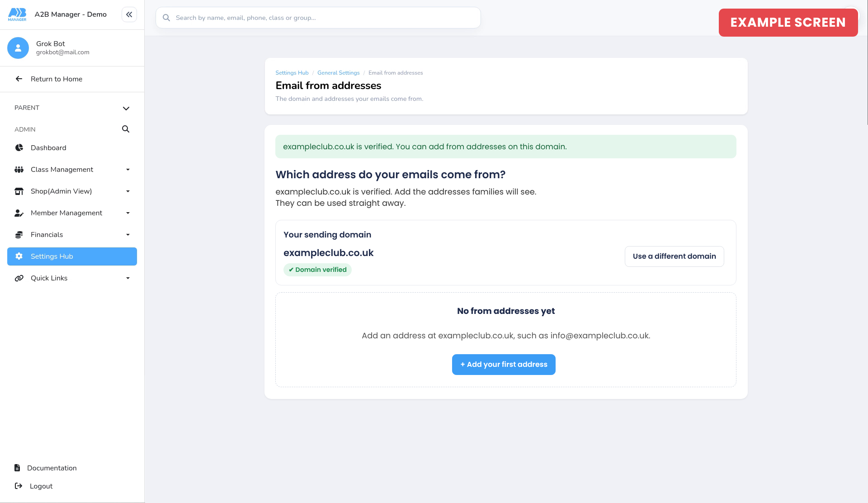The image size is (868, 503).
Task: Click the General Settings breadcrumb link
Action: [339, 73]
